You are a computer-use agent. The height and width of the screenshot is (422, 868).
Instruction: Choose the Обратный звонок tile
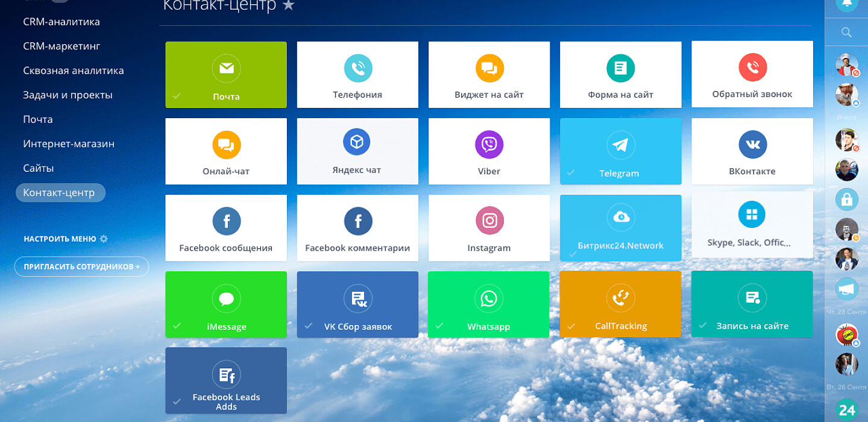point(752,75)
